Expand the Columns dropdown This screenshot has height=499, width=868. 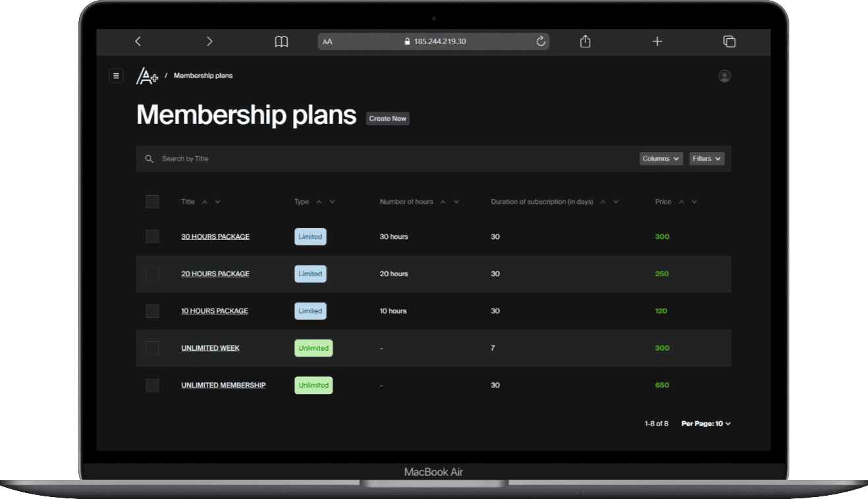pos(661,159)
